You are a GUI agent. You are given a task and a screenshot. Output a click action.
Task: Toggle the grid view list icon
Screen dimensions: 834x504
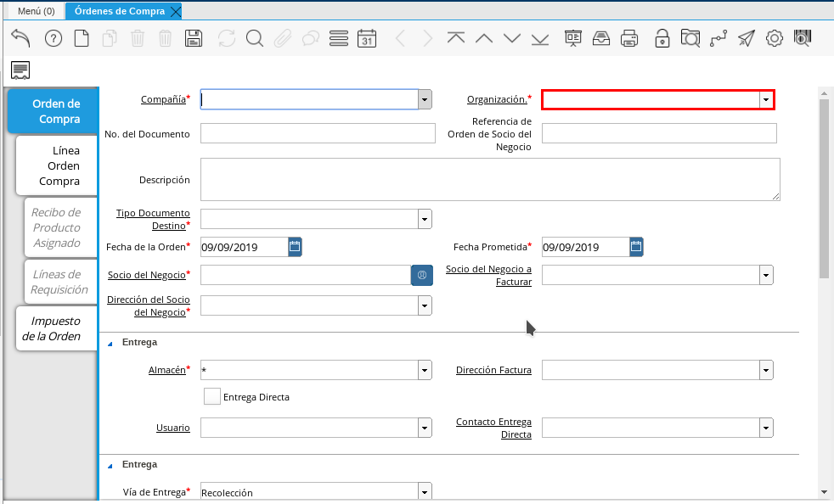click(x=338, y=38)
